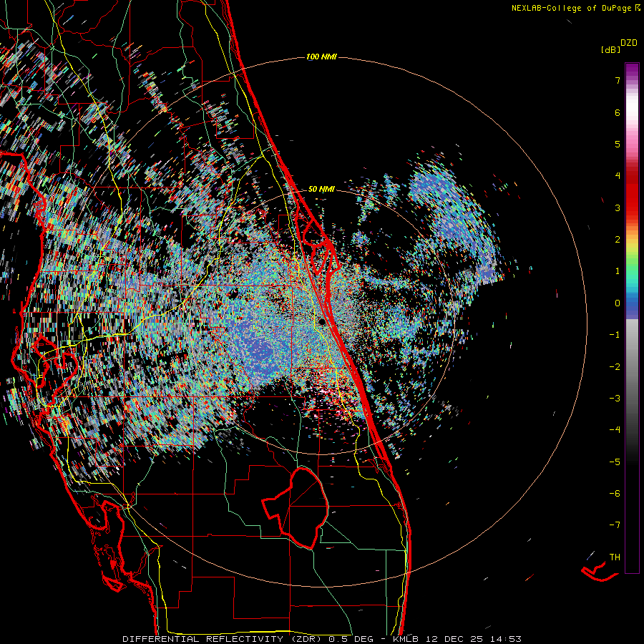Click the DZD color scale title
The width and height of the screenshot is (644, 644).
click(x=629, y=42)
